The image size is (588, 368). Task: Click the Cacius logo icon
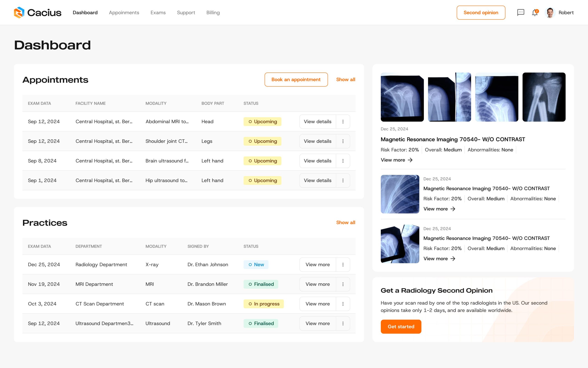click(x=19, y=12)
